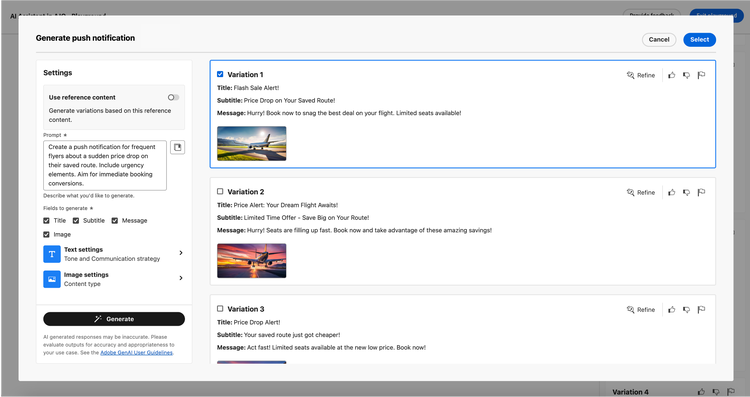Flag Variation 2

click(x=701, y=192)
